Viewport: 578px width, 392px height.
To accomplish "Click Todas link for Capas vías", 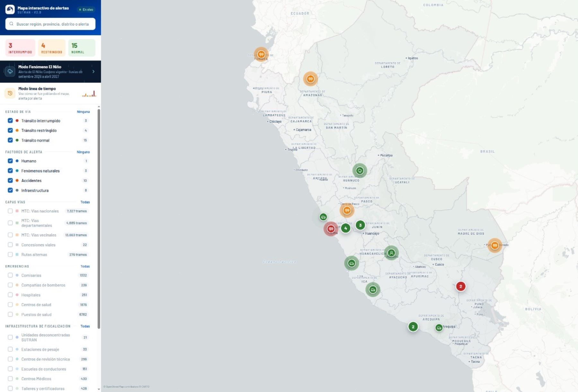I will pos(85,202).
